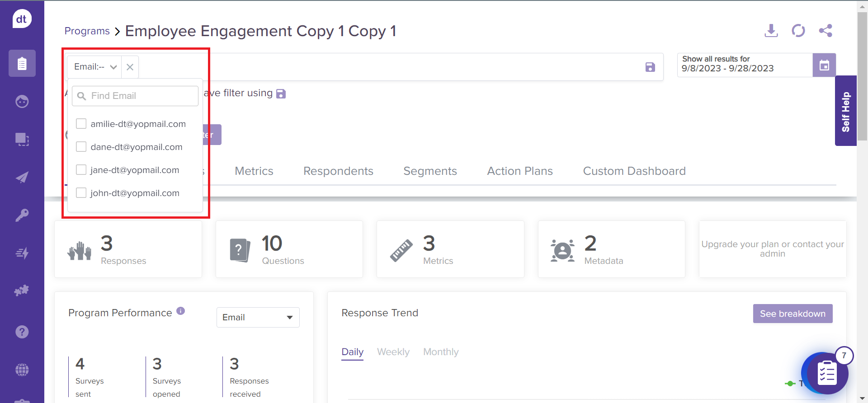Open the Action Plans tab
Image resolution: width=868 pixels, height=403 pixels.
coord(519,171)
